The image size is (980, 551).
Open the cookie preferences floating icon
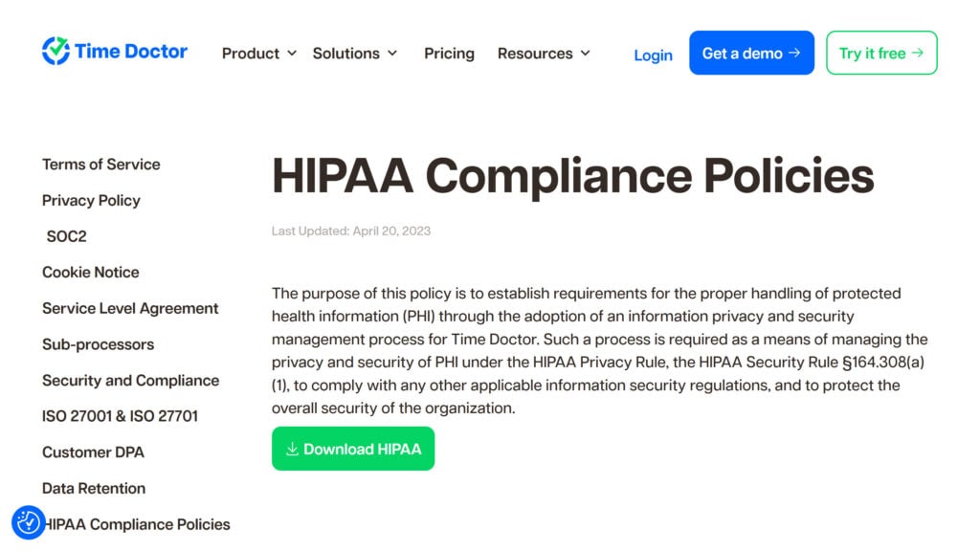click(28, 522)
